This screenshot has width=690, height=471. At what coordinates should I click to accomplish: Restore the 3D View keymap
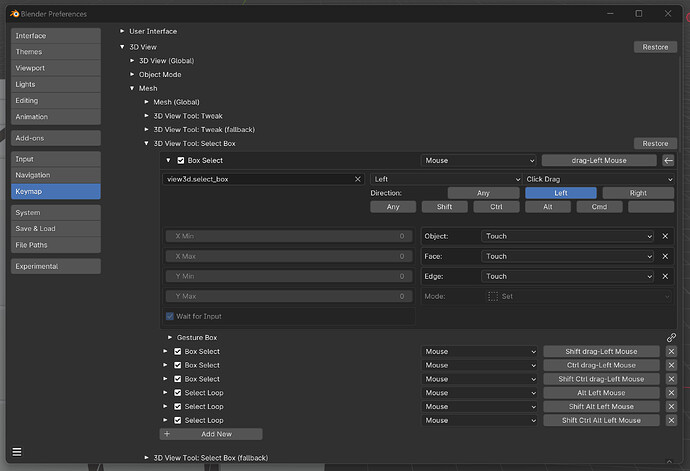pyautogui.click(x=655, y=47)
